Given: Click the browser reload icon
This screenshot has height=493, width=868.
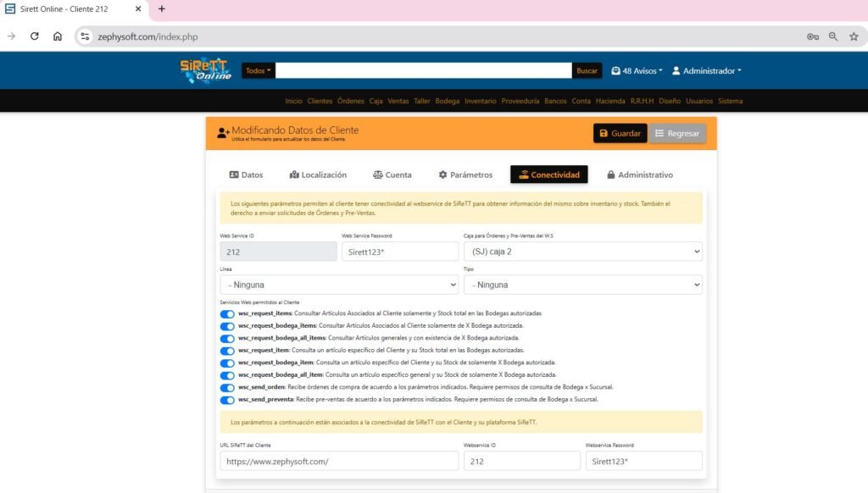Looking at the screenshot, I should 35,36.
